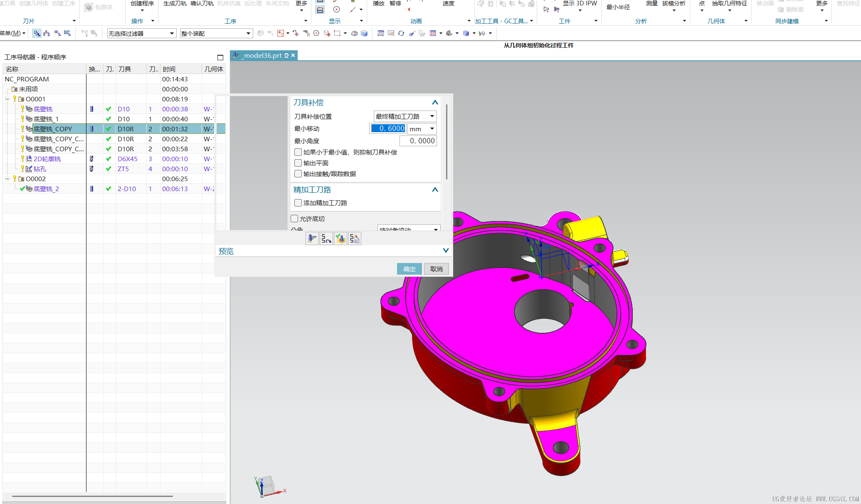
Task: Enable 输出接触/跟踪数据 checkbox
Action: 298,174
